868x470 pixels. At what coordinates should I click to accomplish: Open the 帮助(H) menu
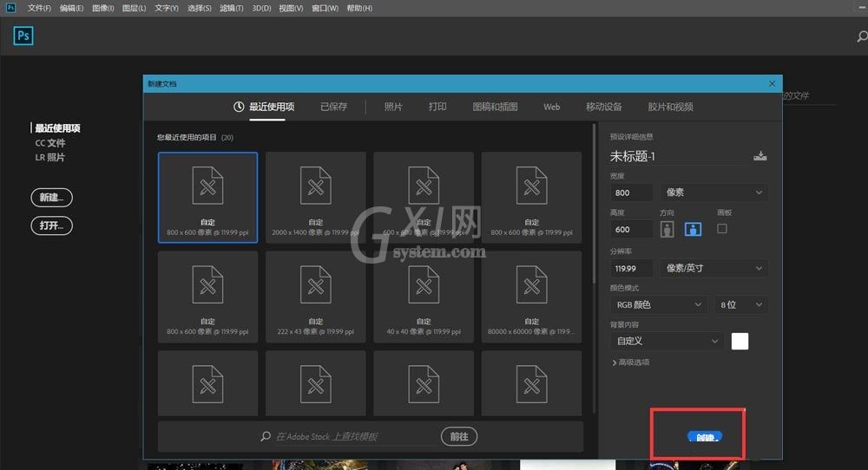pyautogui.click(x=359, y=9)
